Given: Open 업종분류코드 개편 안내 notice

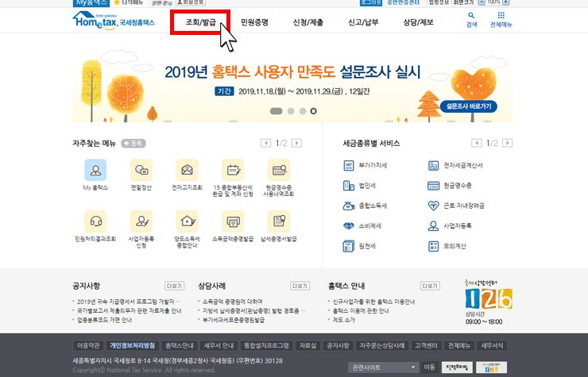Looking at the screenshot, I should 105,320.
